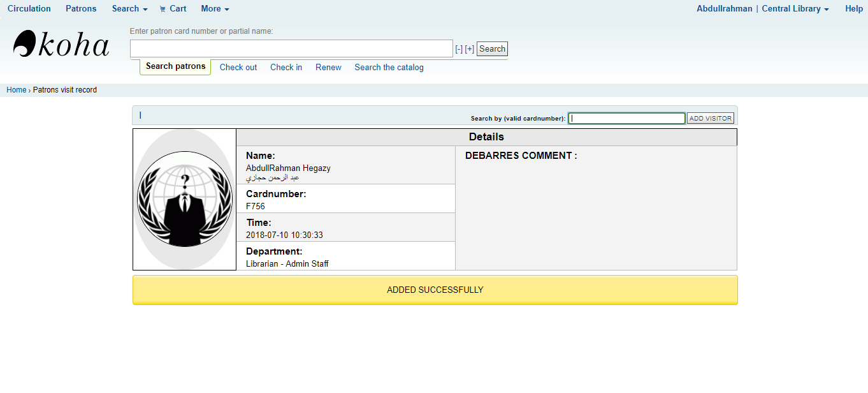Click the Koha logo
Screen dimensions: 868x393
click(61, 45)
